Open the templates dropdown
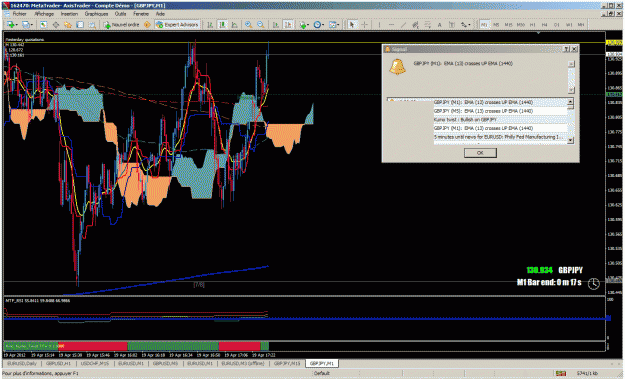625x379 pixels. pos(334,25)
